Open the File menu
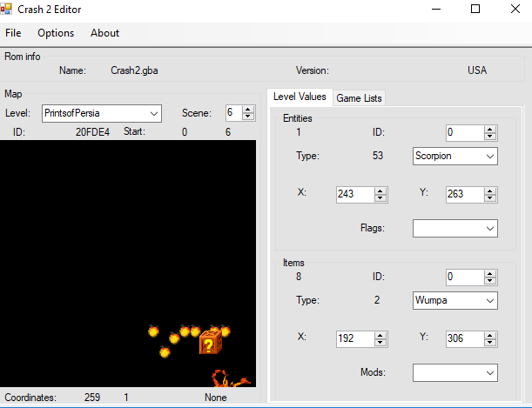Image resolution: width=532 pixels, height=408 pixels. [14, 33]
